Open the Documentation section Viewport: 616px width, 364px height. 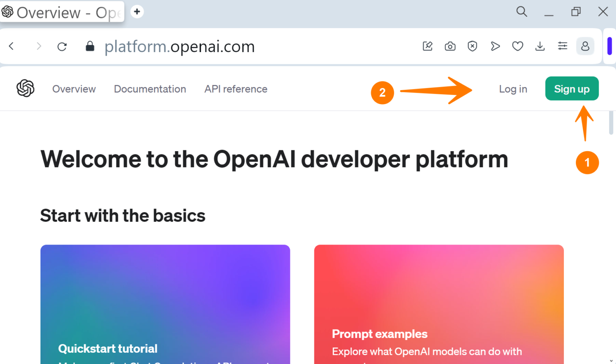(x=150, y=89)
